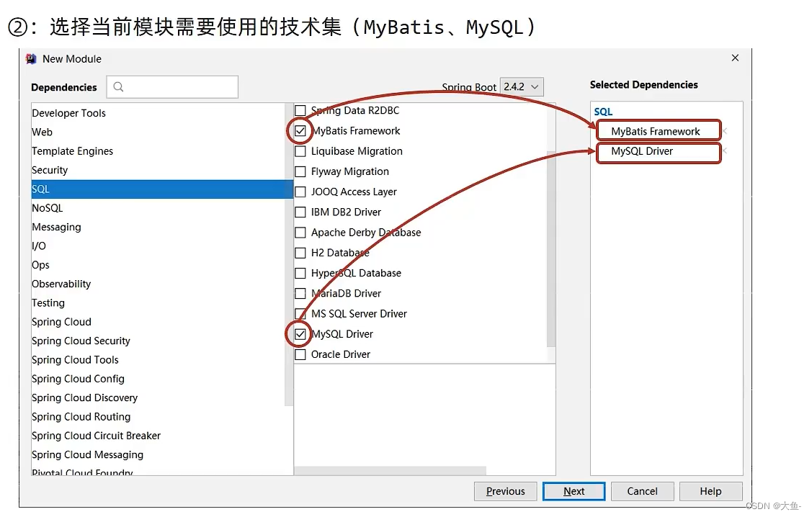The width and height of the screenshot is (812, 517).
Task: Check the IBM DB2 Driver box
Action: (x=300, y=212)
